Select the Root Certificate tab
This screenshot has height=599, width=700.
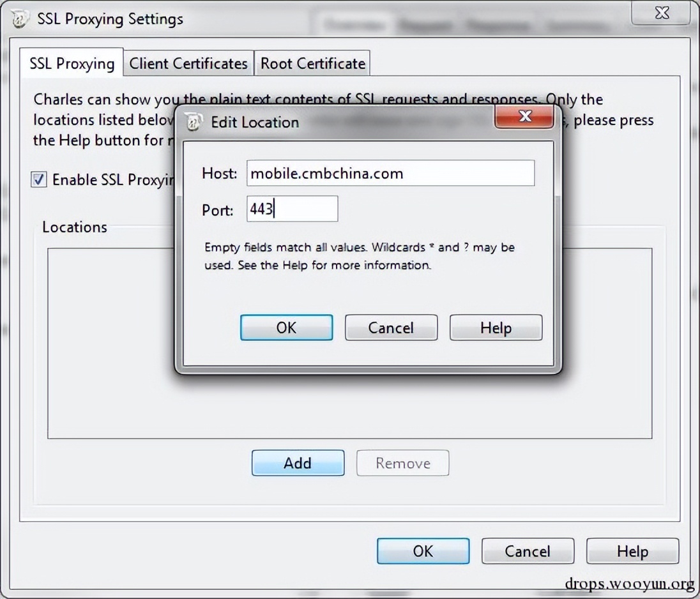[313, 64]
